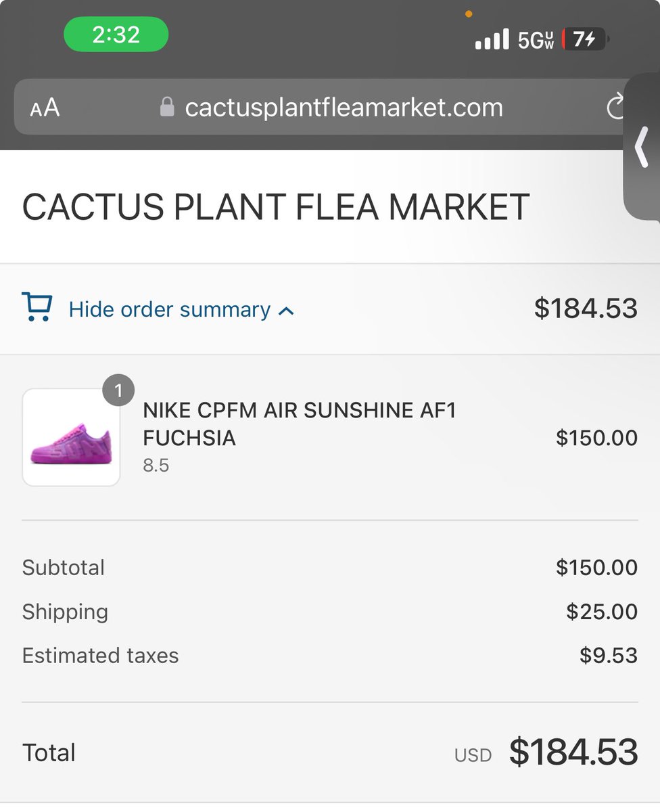The image size is (660, 812).
Task: Open the AA text size menu
Action: 45,108
